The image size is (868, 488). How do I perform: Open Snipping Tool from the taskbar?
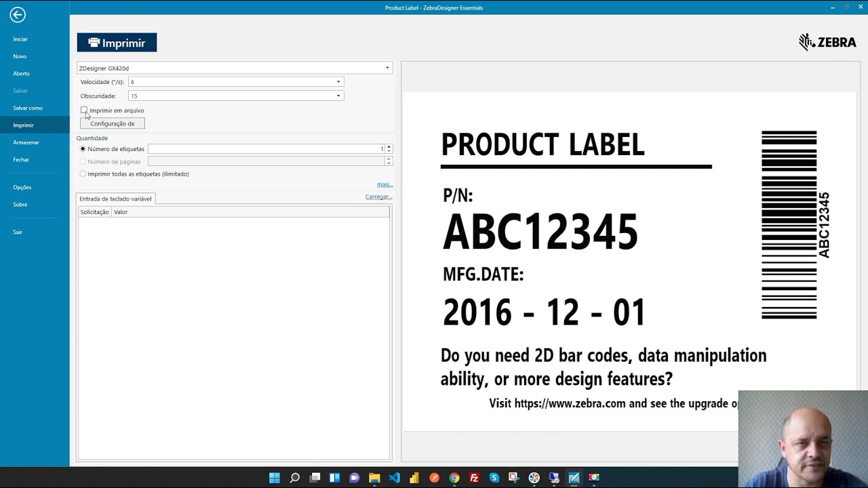514,478
